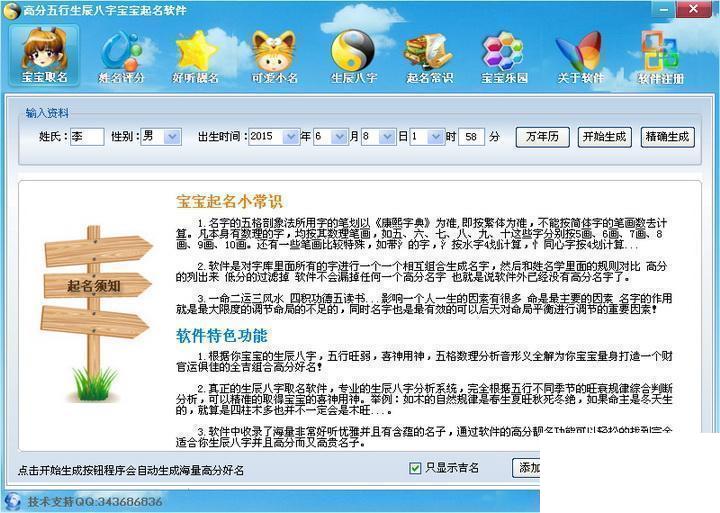Viewport: 720px width, 513px height.
Task: Click the 起名须知 wooden signpost image
Action: pos(96,314)
